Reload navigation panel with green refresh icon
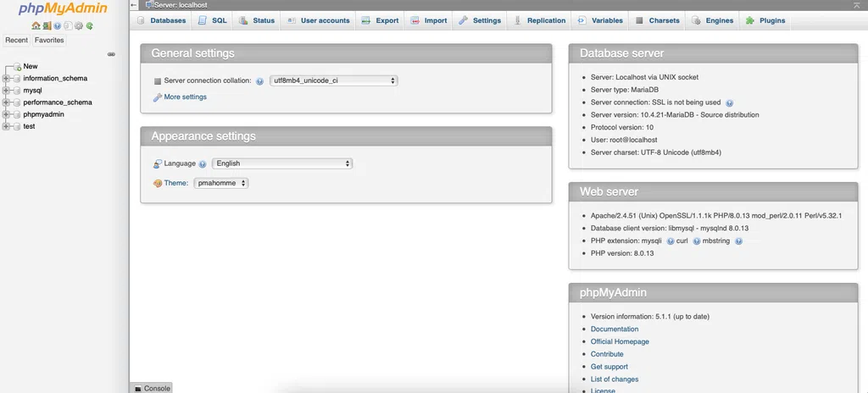The width and height of the screenshot is (868, 393). tap(89, 25)
